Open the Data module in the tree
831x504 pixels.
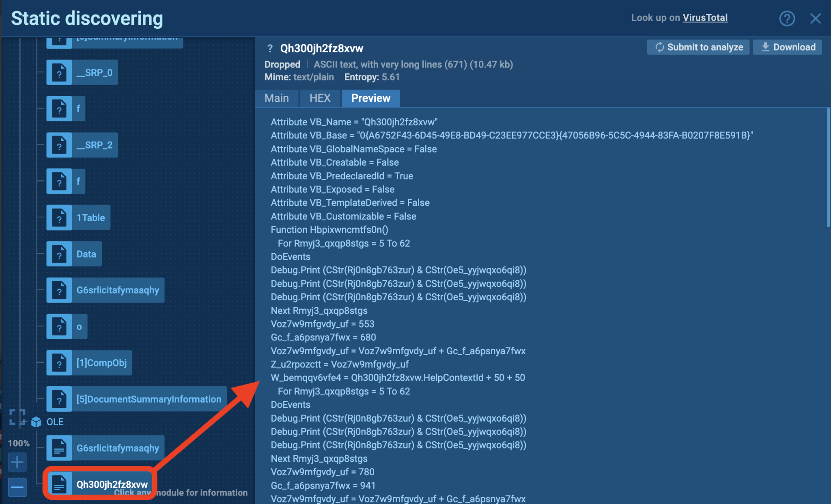59,254
